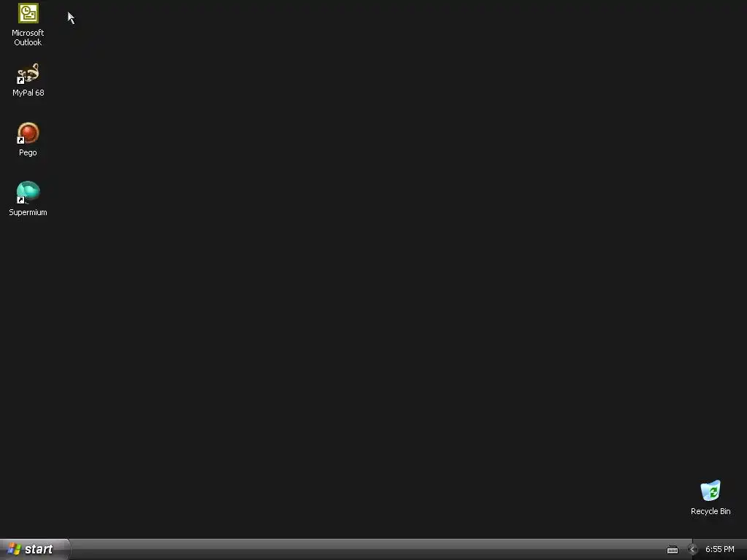The width and height of the screenshot is (747, 560).
Task: Expand hidden system tray icons
Action: 692,550
